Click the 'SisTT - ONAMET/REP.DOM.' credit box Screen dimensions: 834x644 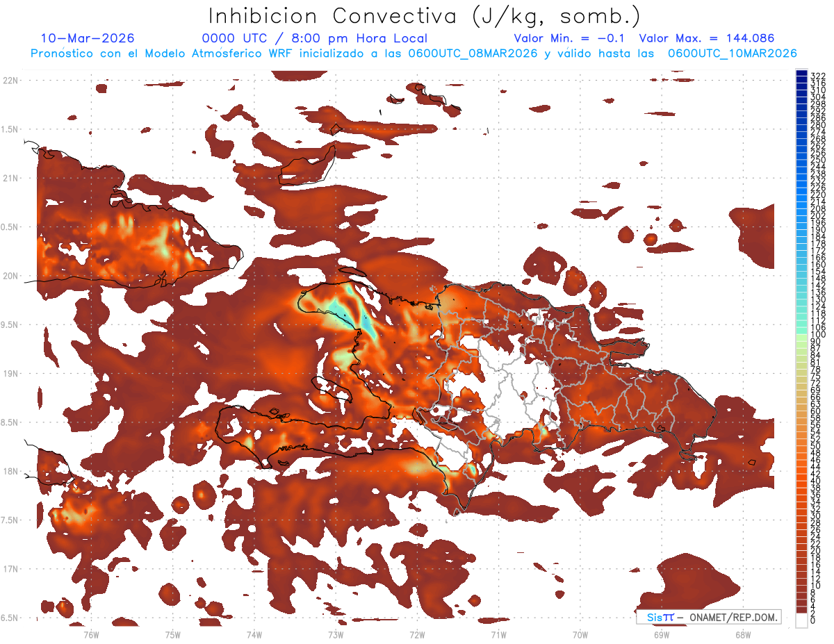pyautogui.click(x=709, y=617)
